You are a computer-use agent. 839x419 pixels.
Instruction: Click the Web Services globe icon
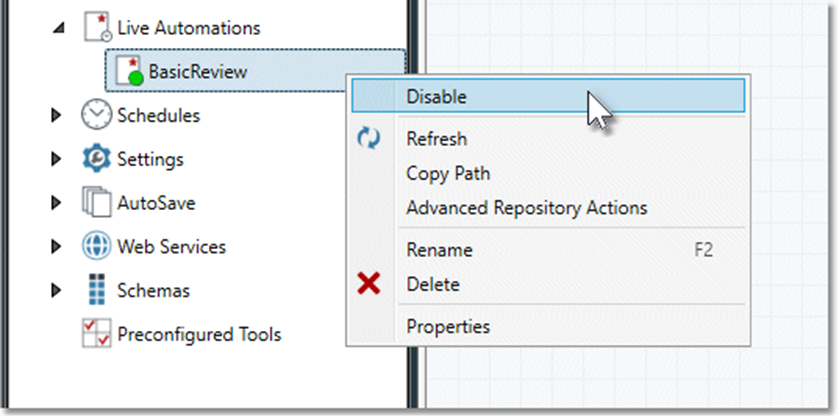point(96,247)
